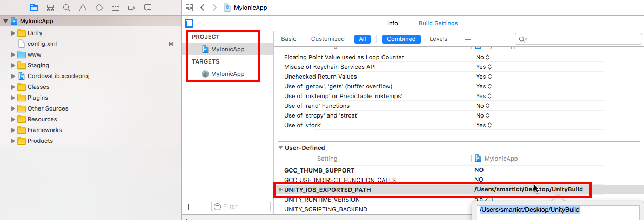Screen dimensions: 644x220
Task: Expand the Other Sources folder
Action: pos(13,108)
